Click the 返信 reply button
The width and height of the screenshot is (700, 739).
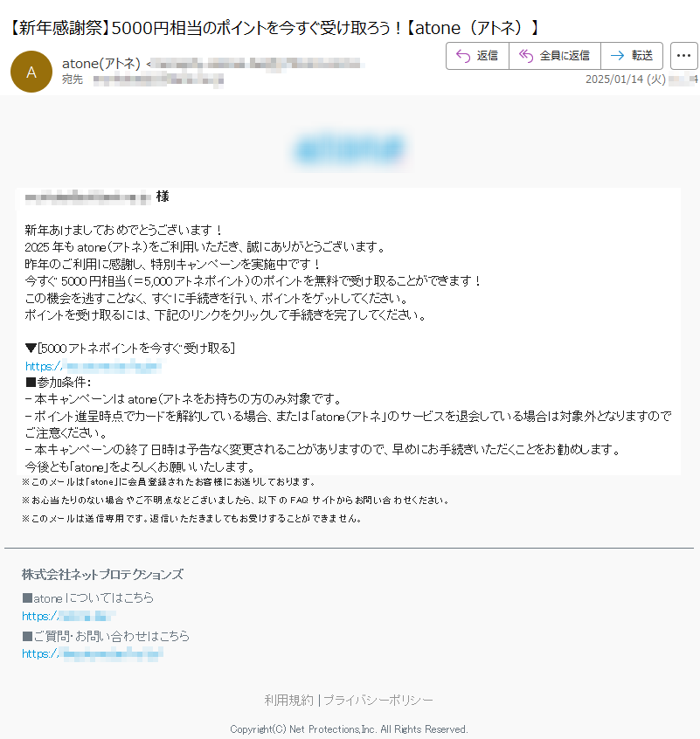pyautogui.click(x=477, y=56)
